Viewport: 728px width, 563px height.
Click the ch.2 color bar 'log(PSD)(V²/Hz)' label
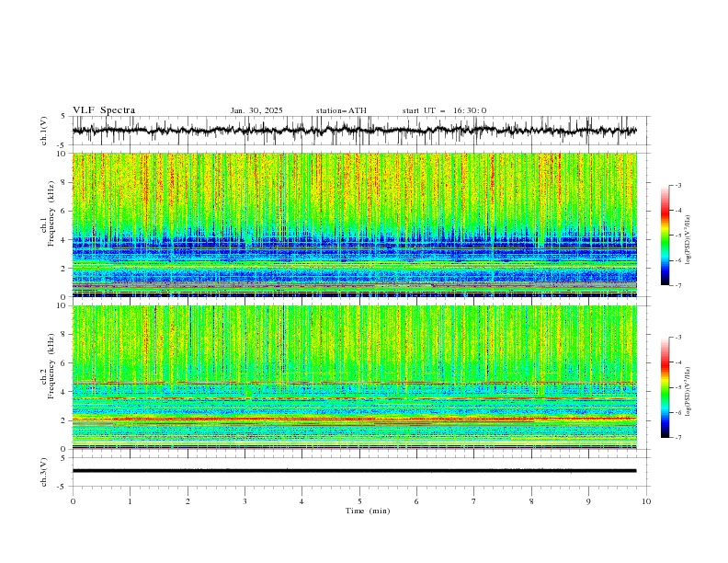tap(688, 392)
